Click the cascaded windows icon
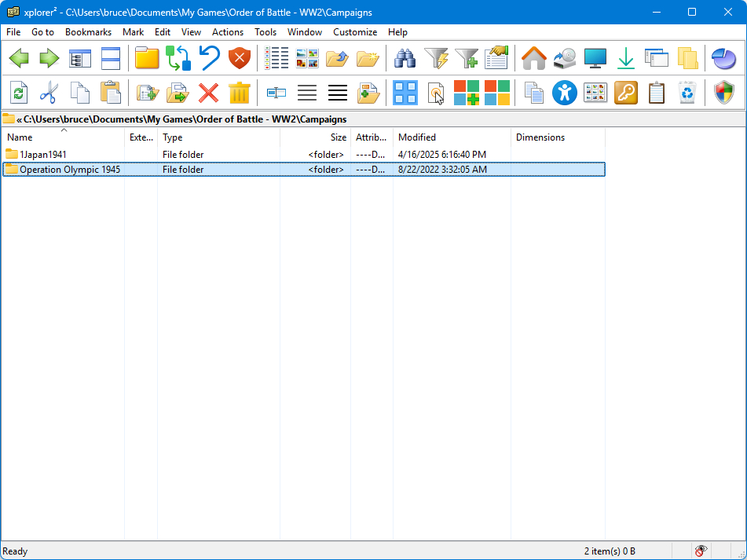This screenshot has height=560, width=747. (657, 58)
